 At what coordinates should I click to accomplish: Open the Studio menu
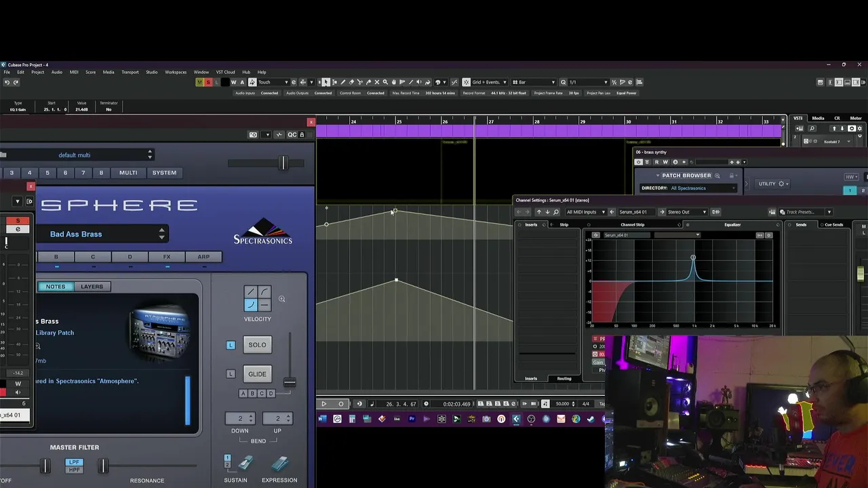pyautogui.click(x=152, y=72)
